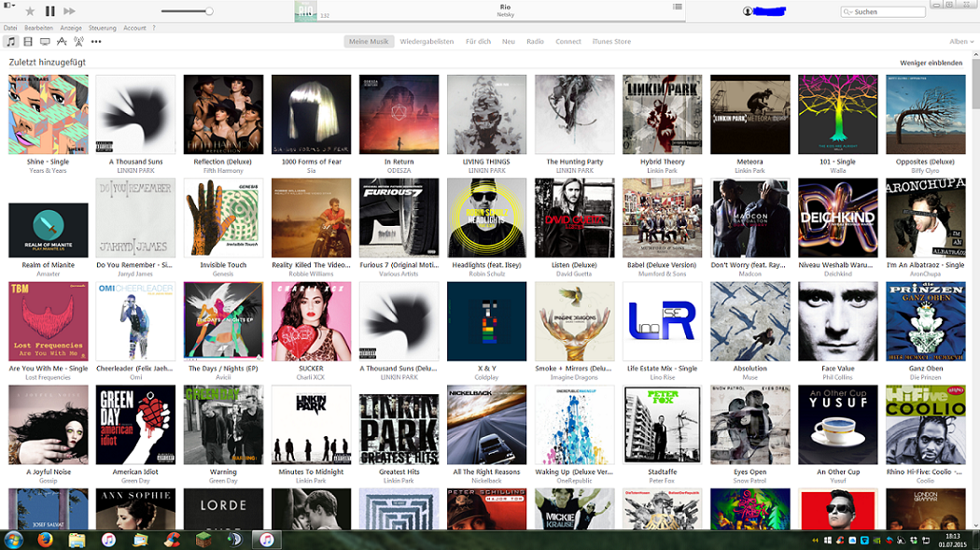Click the artist name 'Imagine Dragons'
The height and width of the screenshot is (550, 980).
574,377
